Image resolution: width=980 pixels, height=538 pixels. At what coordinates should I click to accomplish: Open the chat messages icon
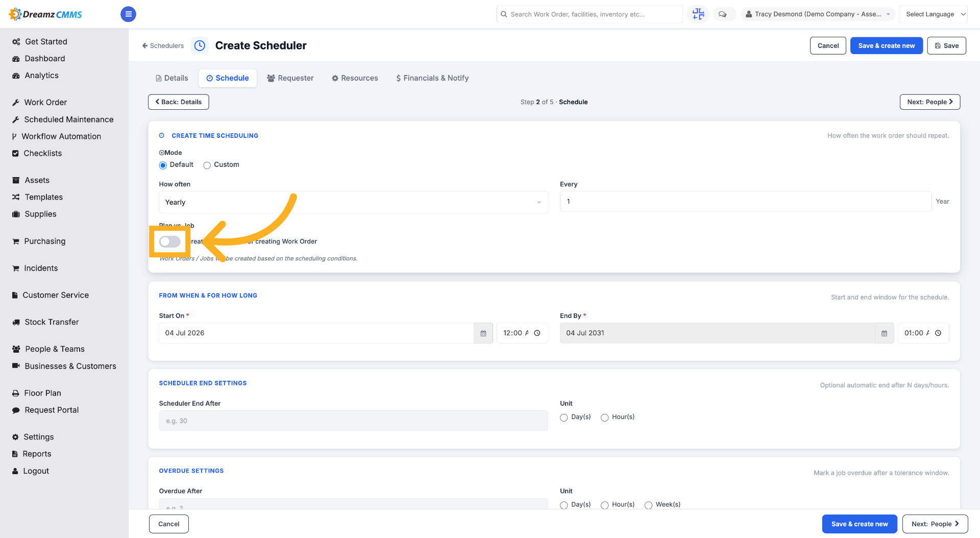tap(723, 14)
